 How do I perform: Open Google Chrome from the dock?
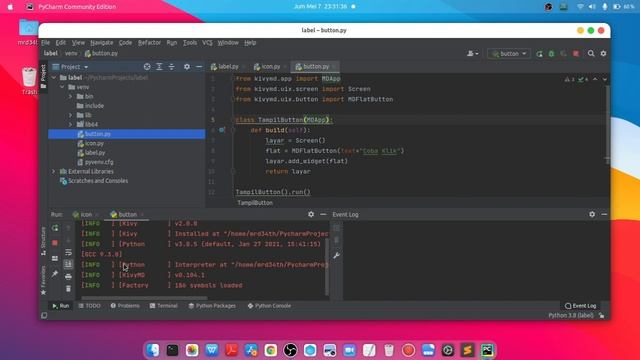tap(271, 350)
